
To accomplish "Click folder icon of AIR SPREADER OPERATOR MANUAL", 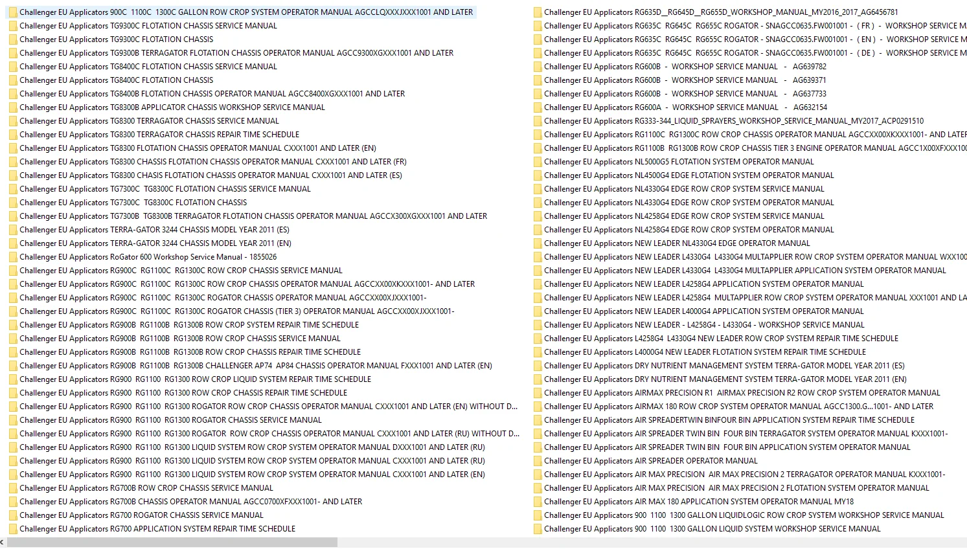I will [538, 461].
